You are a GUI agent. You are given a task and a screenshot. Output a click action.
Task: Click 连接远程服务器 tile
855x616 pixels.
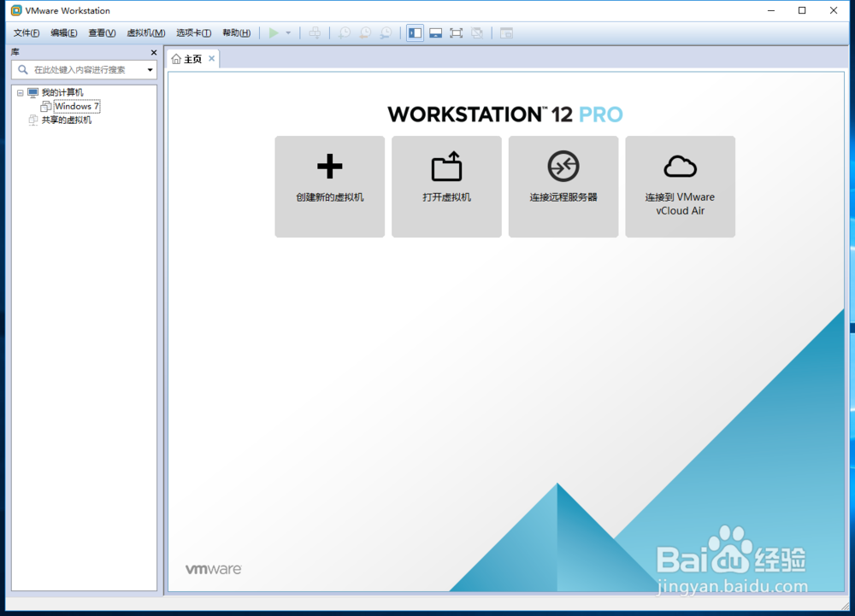click(563, 187)
